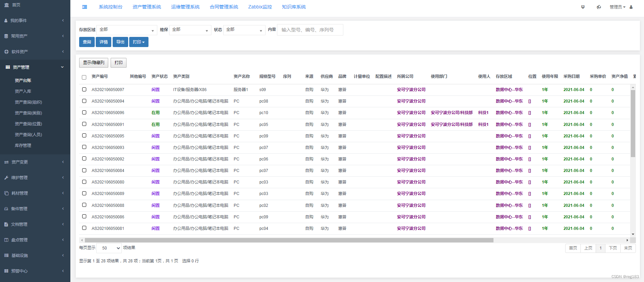Open the 打印 split dropdown button

pyautogui.click(x=139, y=42)
